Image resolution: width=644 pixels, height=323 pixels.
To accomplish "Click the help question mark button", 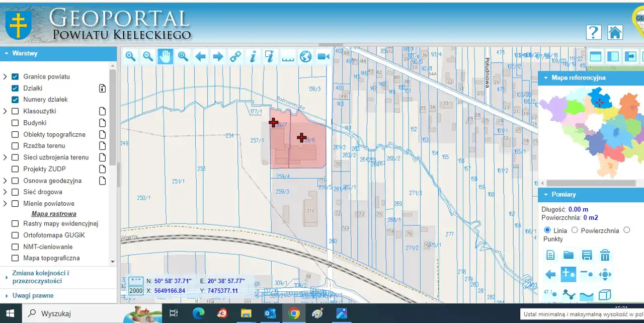I will (594, 33).
